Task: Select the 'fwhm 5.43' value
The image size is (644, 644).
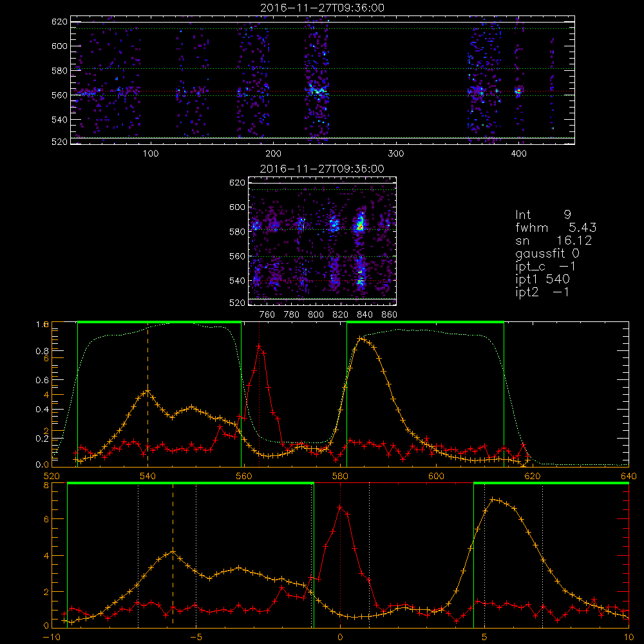Action: click(556, 227)
